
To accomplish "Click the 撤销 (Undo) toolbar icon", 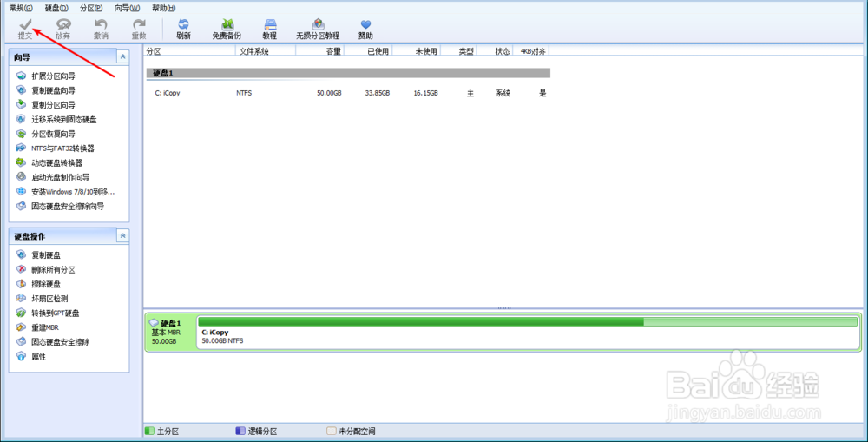I will click(x=101, y=30).
